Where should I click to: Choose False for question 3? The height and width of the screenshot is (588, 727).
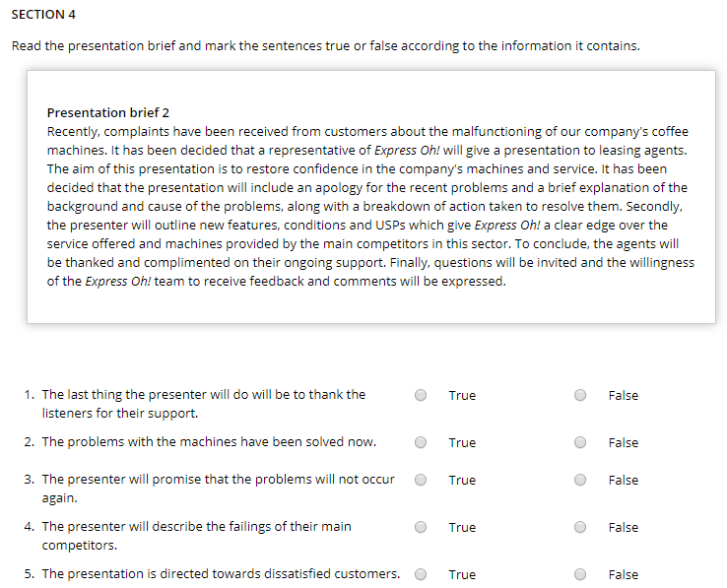(581, 480)
